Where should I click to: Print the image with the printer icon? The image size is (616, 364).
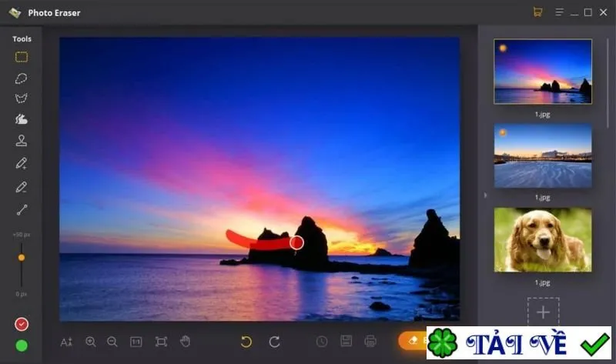(370, 341)
